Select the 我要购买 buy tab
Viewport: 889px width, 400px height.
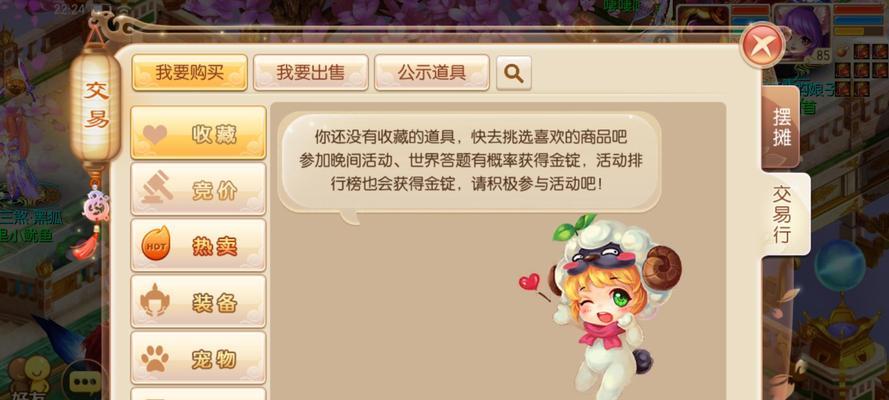[189, 73]
